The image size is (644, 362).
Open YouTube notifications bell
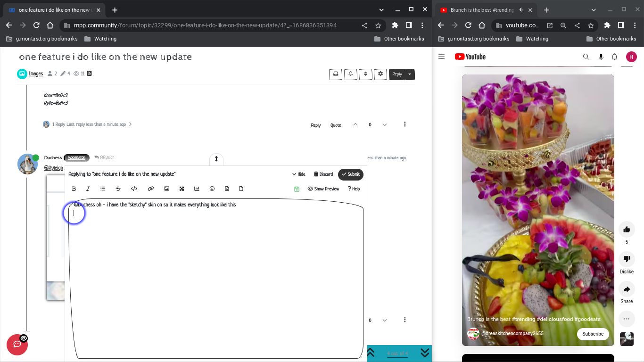(614, 57)
